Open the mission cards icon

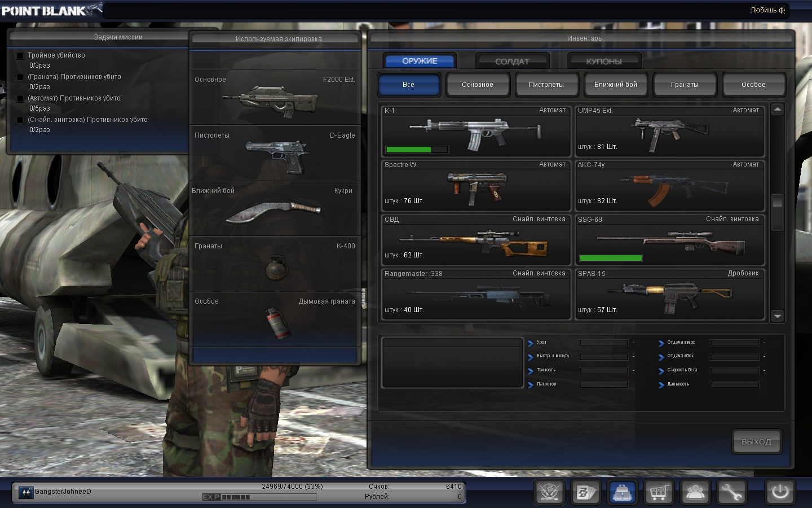click(x=585, y=492)
